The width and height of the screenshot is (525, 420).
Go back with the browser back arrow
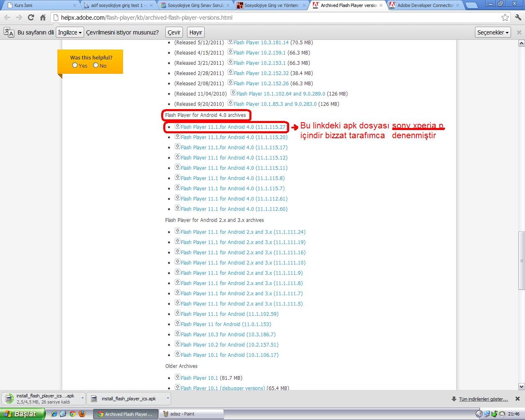[x=7, y=18]
